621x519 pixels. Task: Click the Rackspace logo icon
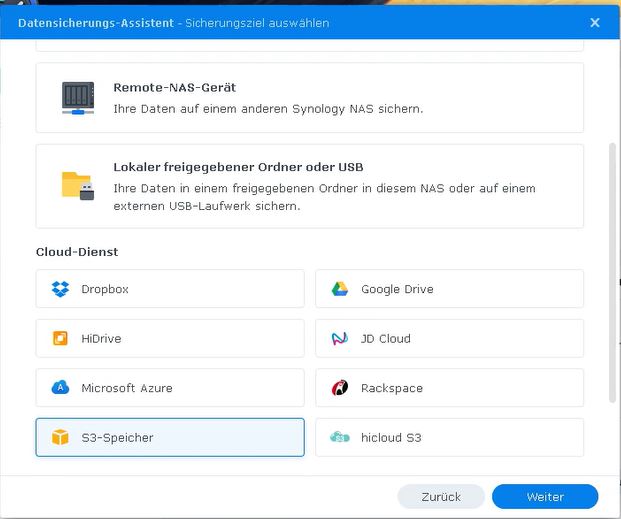340,388
